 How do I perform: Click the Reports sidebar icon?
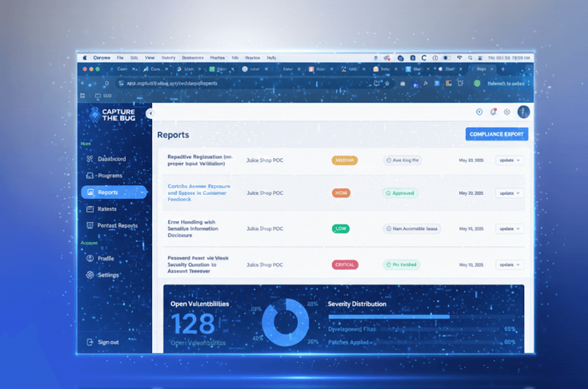90,192
